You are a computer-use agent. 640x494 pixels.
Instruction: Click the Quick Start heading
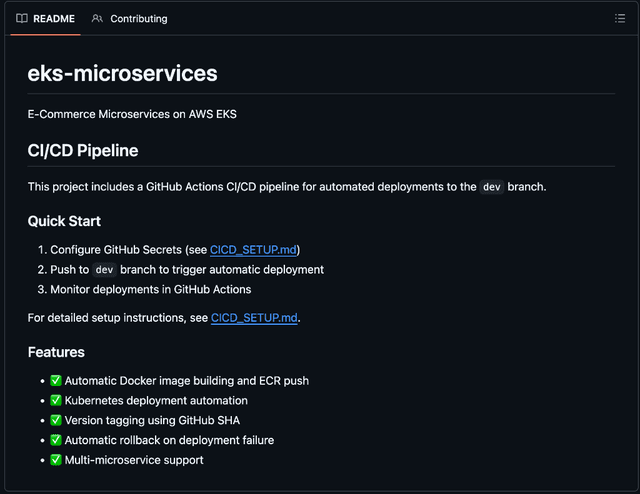click(x=64, y=221)
